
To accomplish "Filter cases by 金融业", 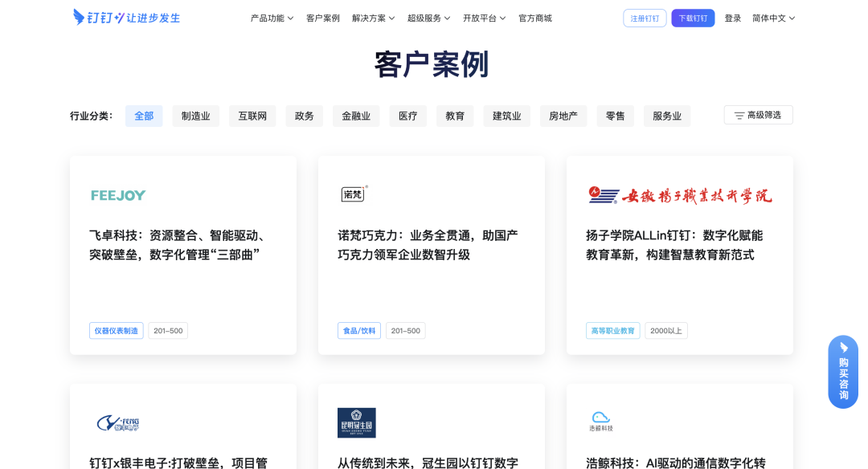I will click(356, 116).
